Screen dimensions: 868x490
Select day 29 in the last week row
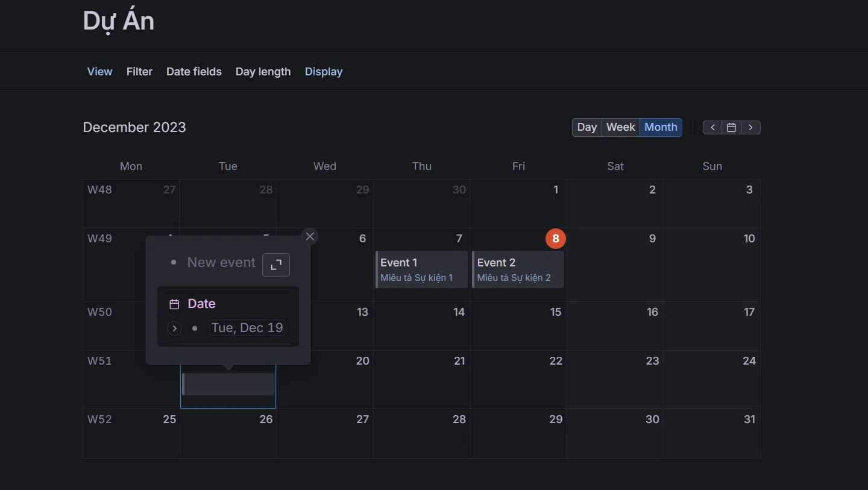556,419
